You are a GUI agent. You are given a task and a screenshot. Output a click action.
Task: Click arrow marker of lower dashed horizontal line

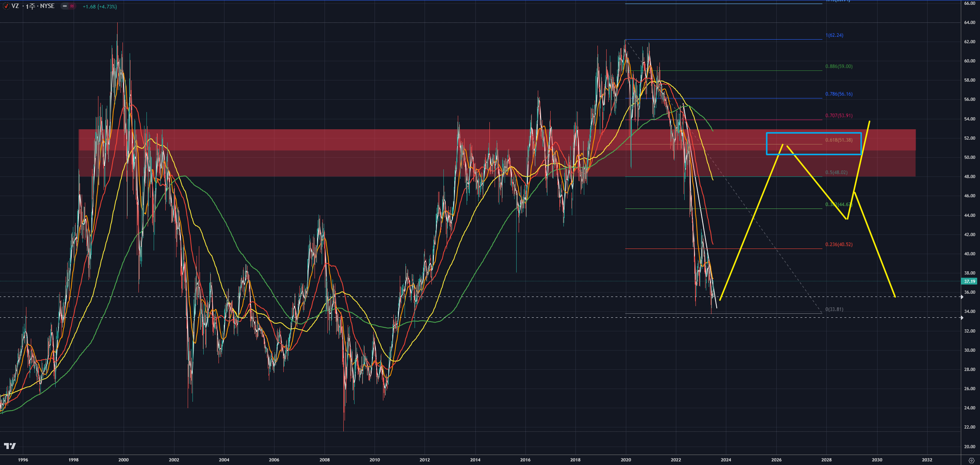(x=962, y=317)
